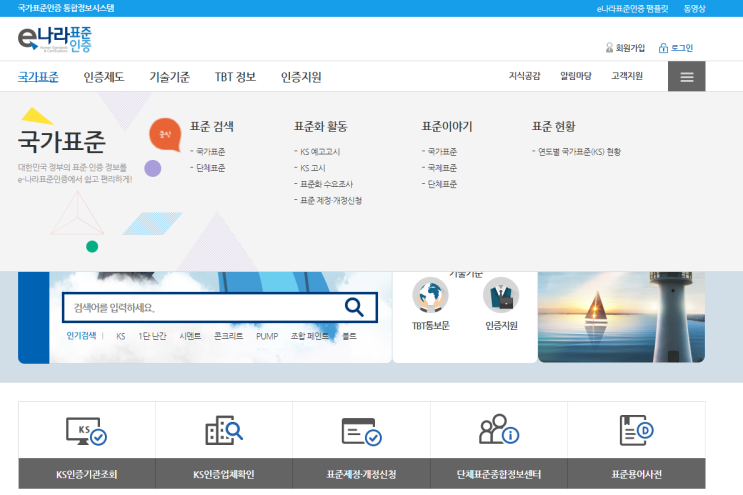Open the 지식공감 menu

525,76
